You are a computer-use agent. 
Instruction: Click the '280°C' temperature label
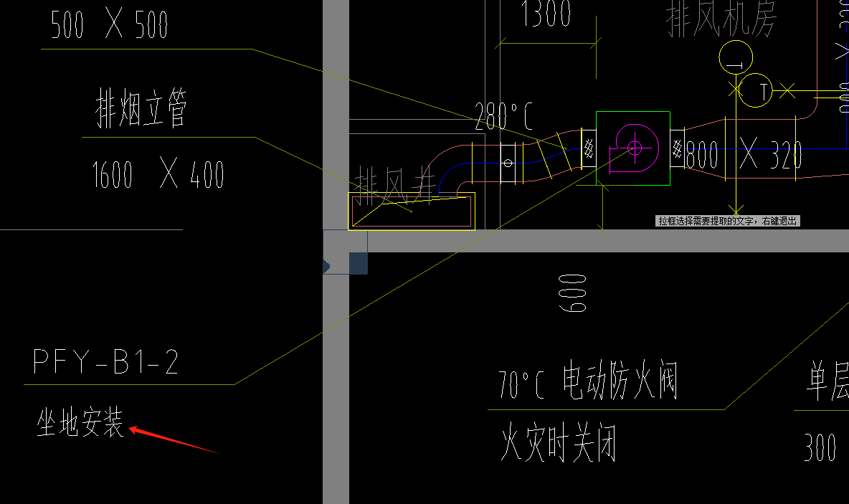coord(503,116)
